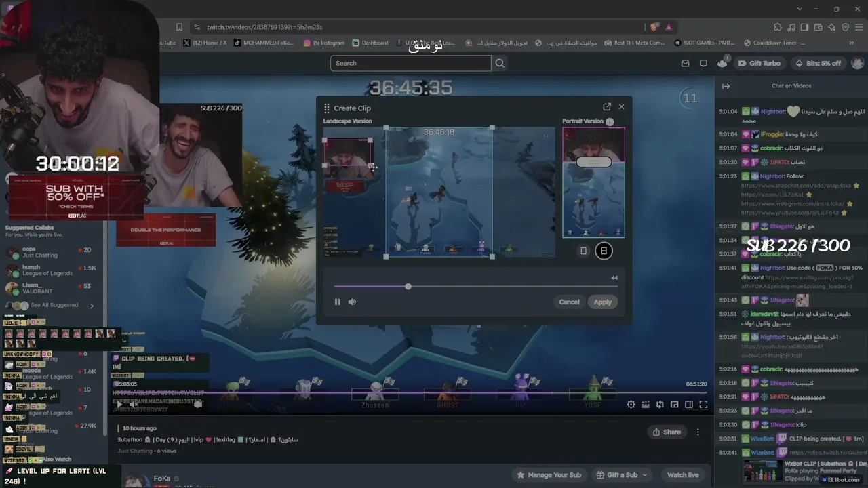The image size is (868, 488).
Task: Open the Gift a Sub dropdown
Action: click(621, 475)
